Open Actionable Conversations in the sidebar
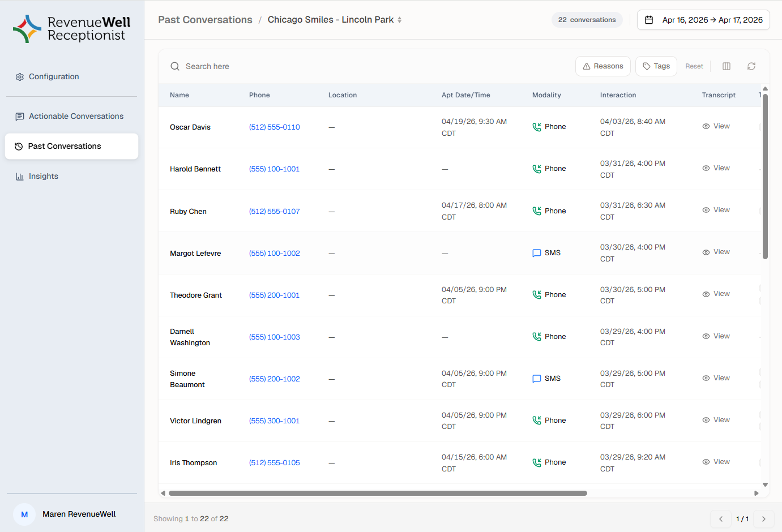Image resolution: width=782 pixels, height=532 pixels. (x=76, y=116)
